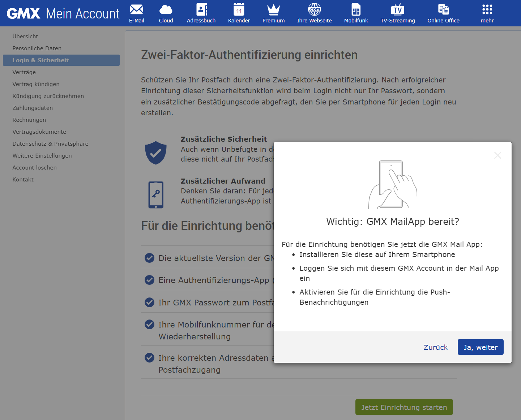Close the MailApp dialog with X
This screenshot has height=420, width=521.
pos(498,155)
